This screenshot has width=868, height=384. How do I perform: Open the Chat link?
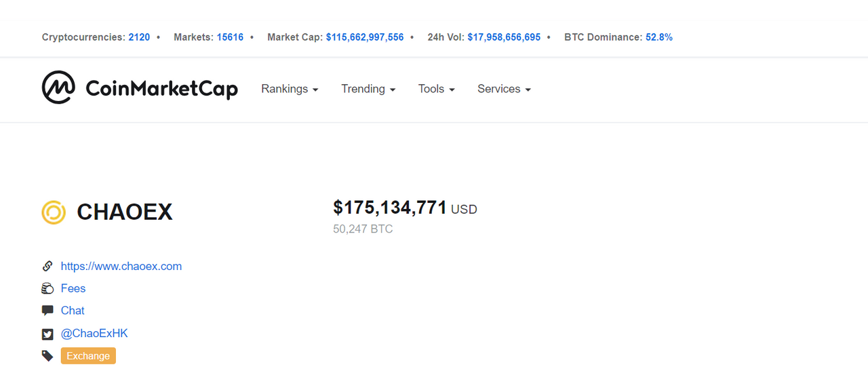point(73,311)
